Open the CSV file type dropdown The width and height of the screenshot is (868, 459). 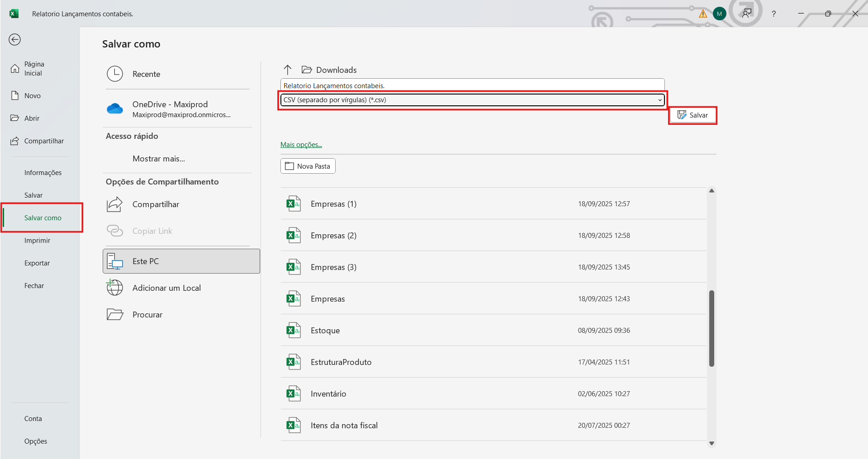coord(472,100)
